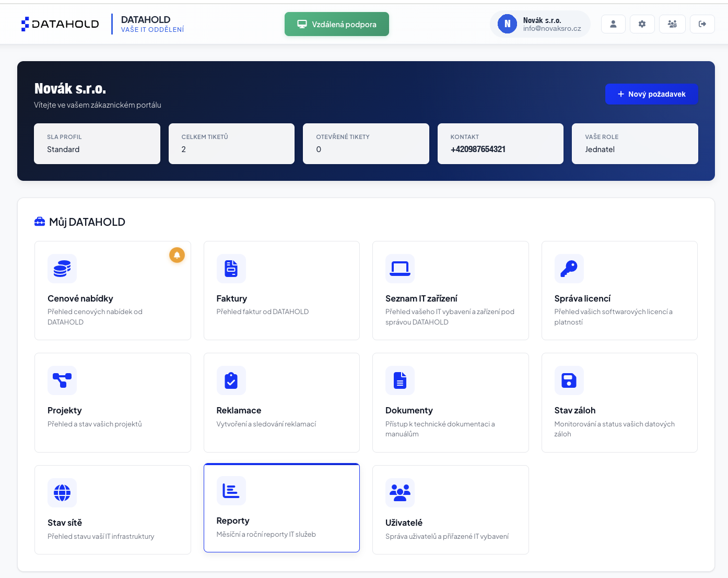Click the Stav záloh floppy disk icon

(569, 380)
